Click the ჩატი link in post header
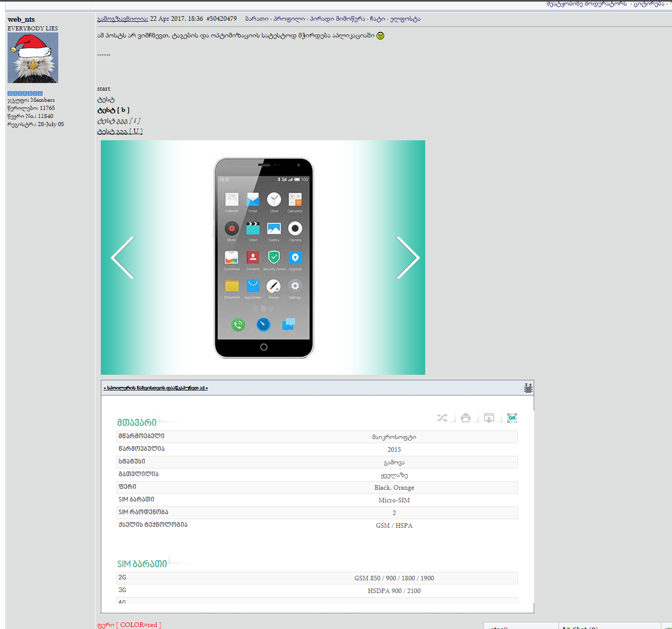The image size is (672, 629). (x=377, y=19)
